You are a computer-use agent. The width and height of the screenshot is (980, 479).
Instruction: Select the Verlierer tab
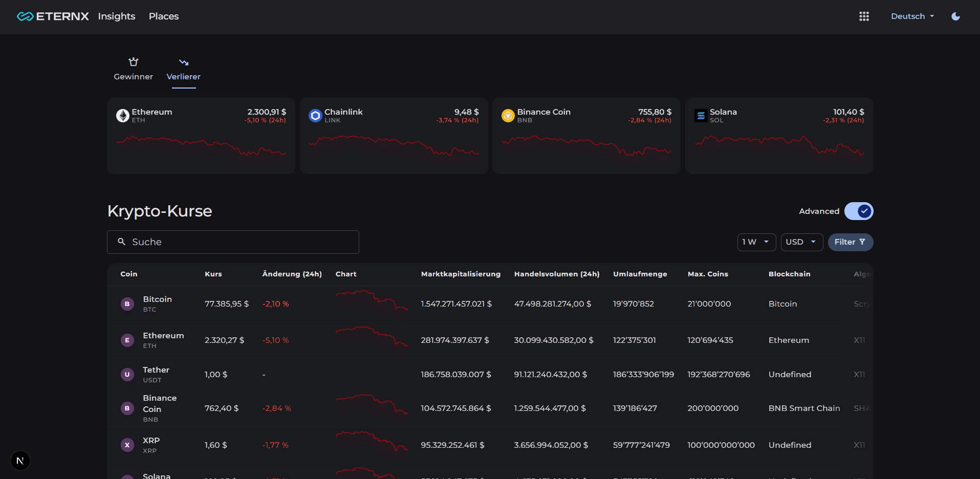183,70
